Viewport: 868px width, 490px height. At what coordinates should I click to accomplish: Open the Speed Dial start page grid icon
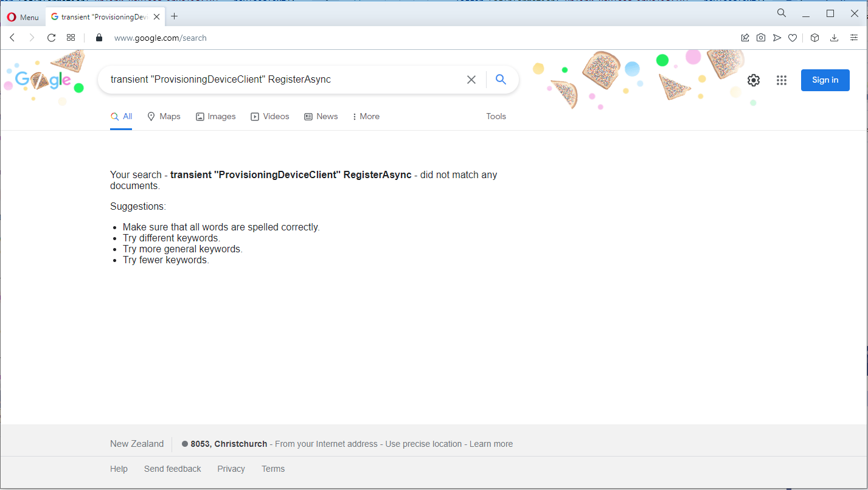[x=71, y=38]
